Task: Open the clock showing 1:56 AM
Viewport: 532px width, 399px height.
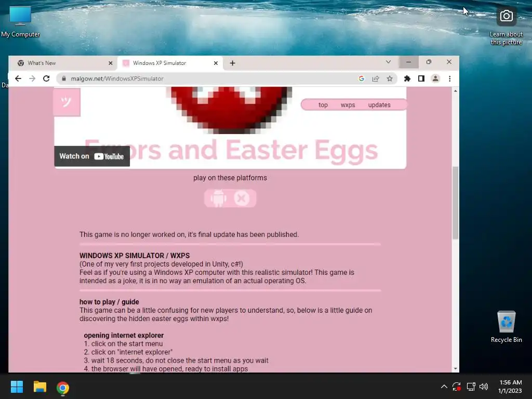Action: point(510,387)
